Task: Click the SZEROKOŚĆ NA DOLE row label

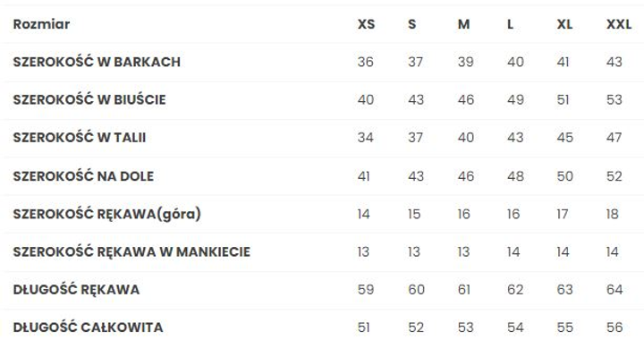Action: click(x=83, y=176)
